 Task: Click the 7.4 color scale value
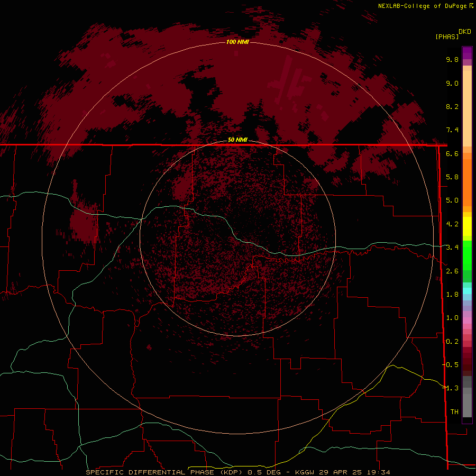452,130
